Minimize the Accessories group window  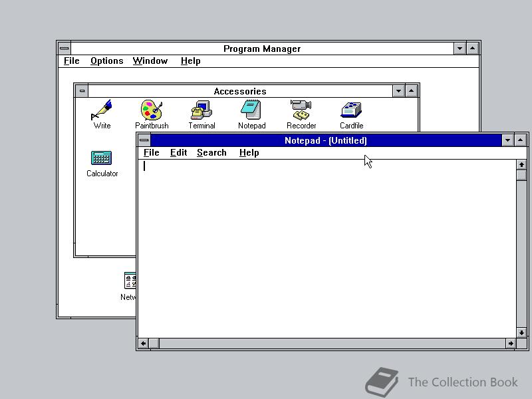[x=398, y=91]
